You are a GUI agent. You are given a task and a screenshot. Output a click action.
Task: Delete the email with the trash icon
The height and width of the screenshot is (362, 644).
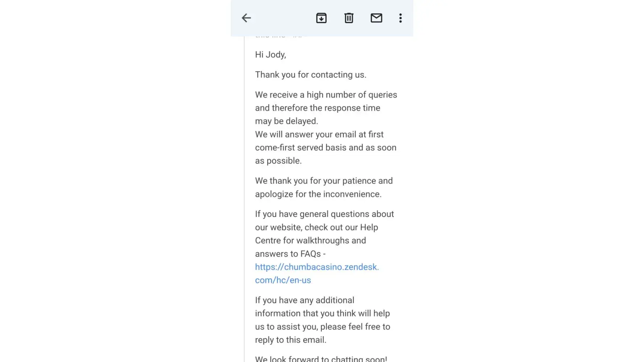point(349,18)
